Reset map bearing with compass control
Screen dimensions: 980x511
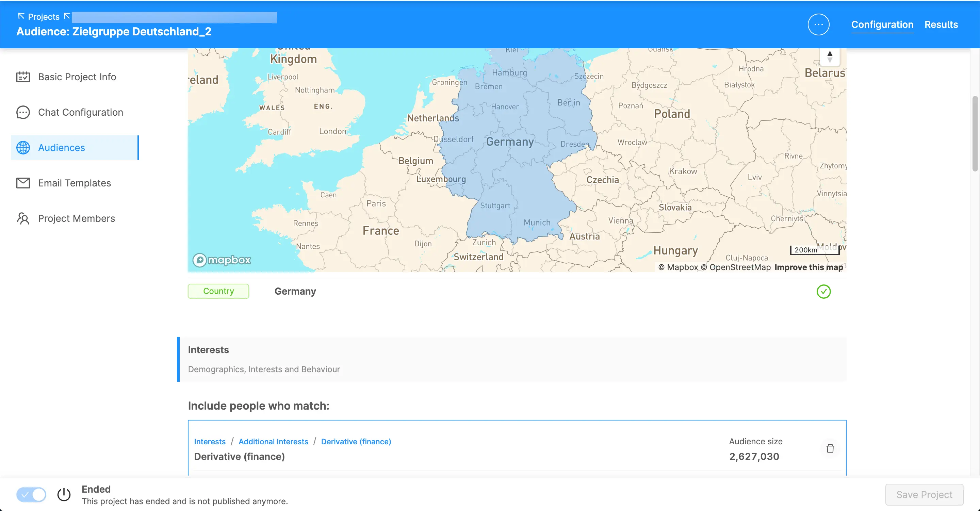pos(830,57)
